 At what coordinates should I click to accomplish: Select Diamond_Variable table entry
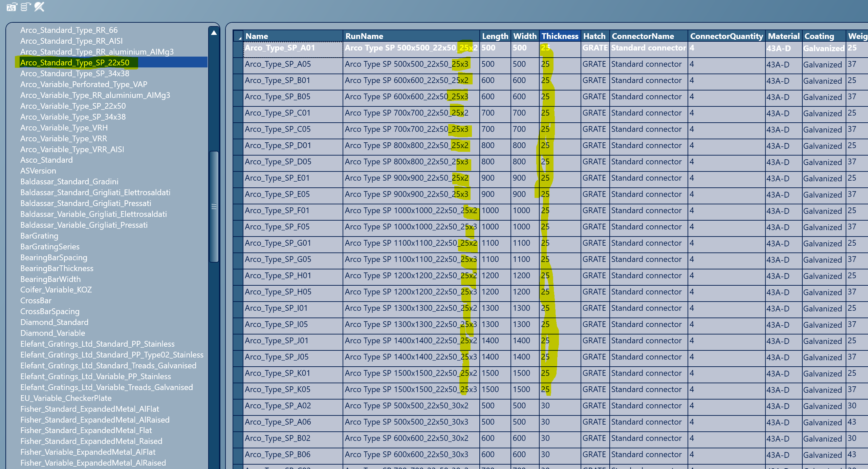point(52,333)
